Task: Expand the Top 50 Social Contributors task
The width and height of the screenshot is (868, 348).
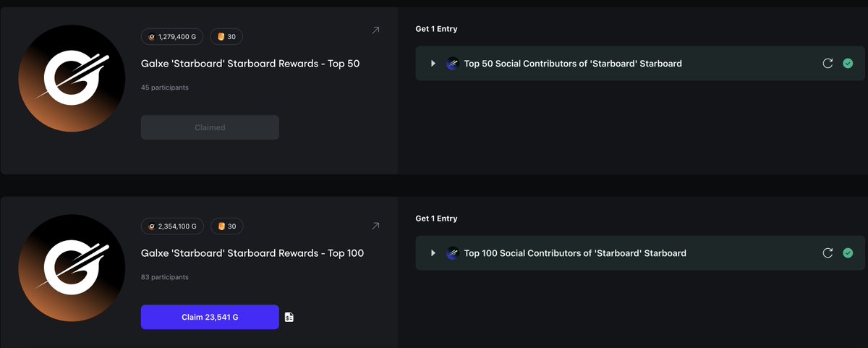Action: (433, 64)
